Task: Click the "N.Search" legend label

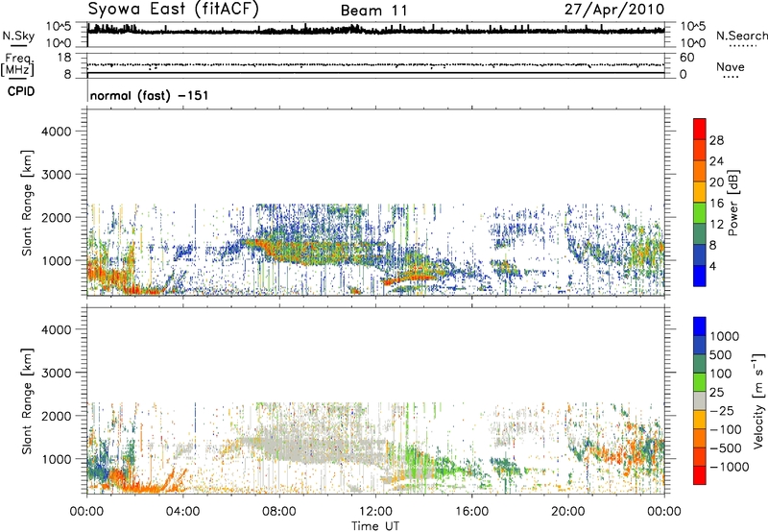Action: coord(741,36)
